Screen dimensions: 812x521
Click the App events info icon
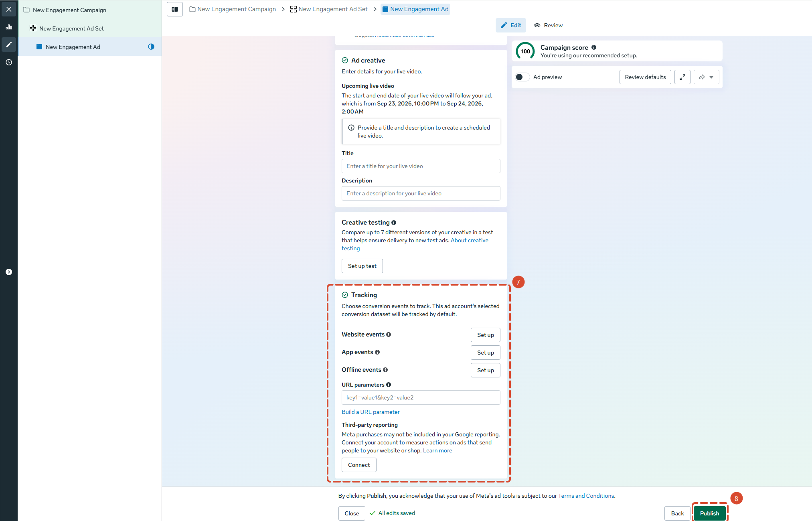point(377,352)
